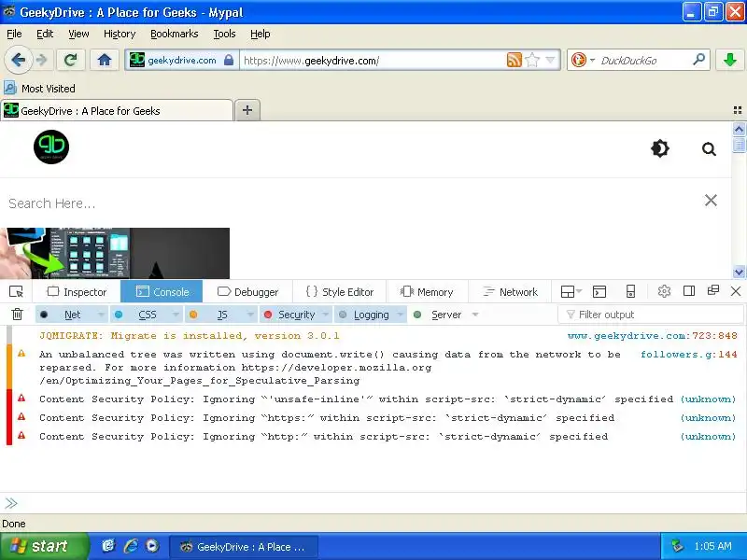
Task: Toggle the Net console filter
Action: [65, 315]
